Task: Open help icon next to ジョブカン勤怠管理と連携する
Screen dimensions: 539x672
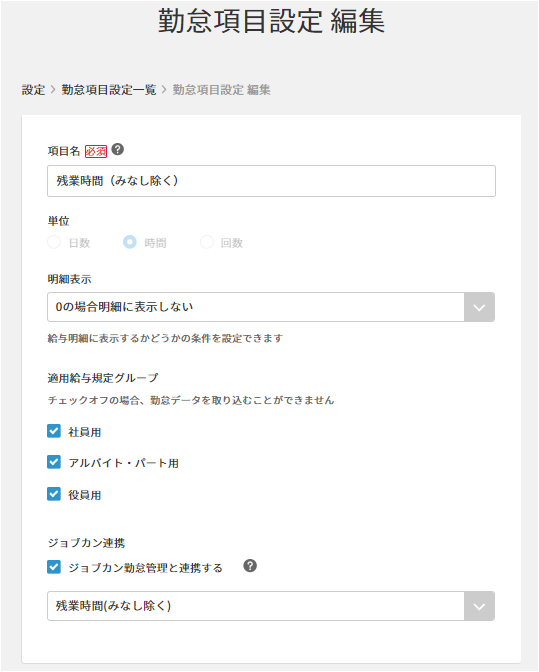Action: pos(250,566)
